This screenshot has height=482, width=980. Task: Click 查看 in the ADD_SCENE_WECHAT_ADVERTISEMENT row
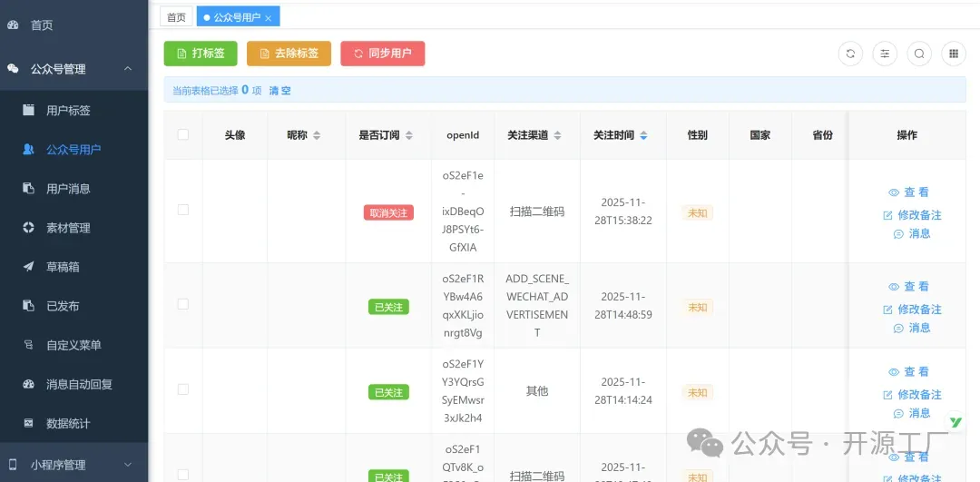point(916,286)
